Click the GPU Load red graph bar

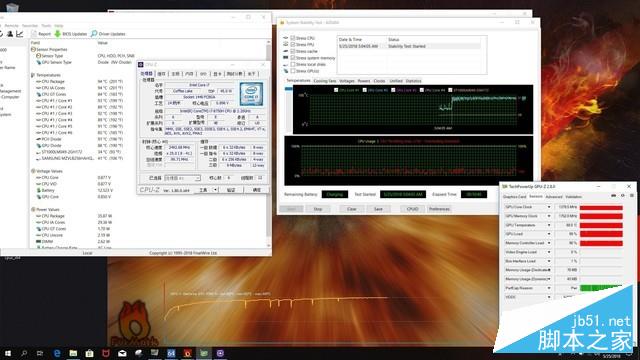pos(601,234)
